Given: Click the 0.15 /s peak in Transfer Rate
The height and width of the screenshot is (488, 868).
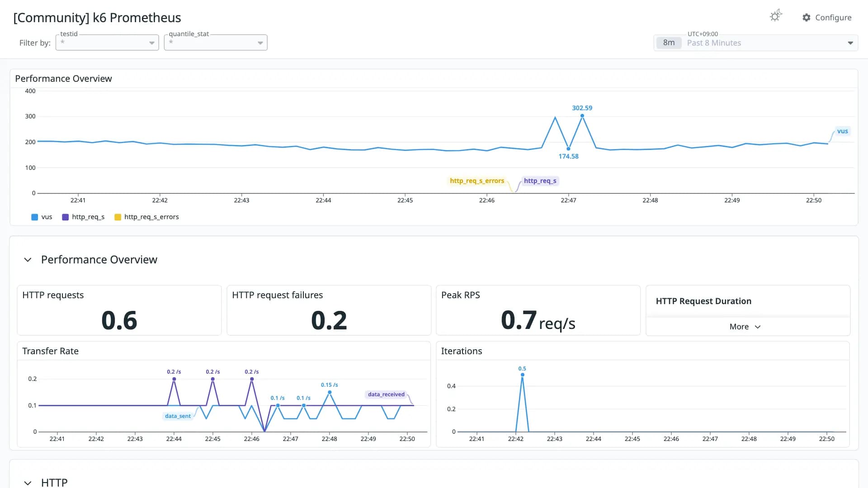Looking at the screenshot, I should click(330, 392).
